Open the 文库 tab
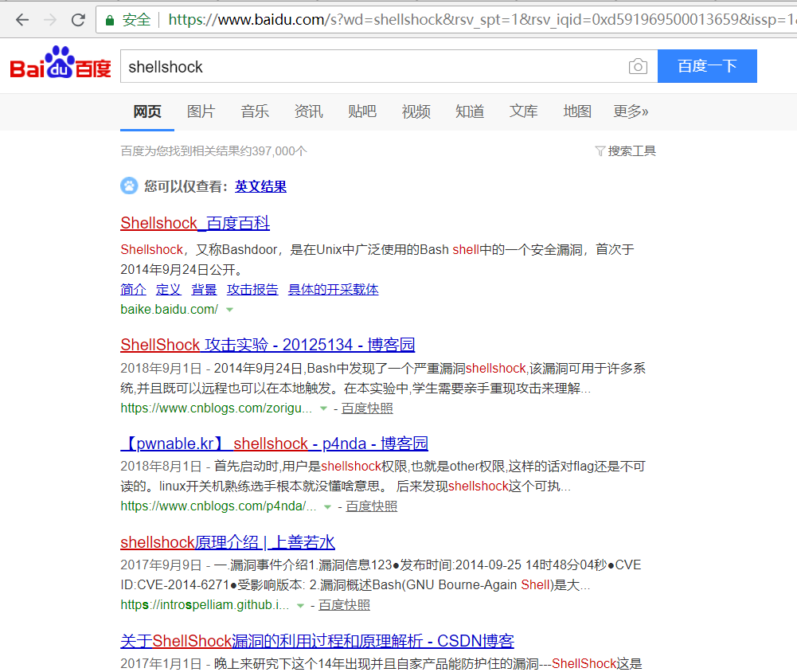797x672 pixels. coord(524,111)
